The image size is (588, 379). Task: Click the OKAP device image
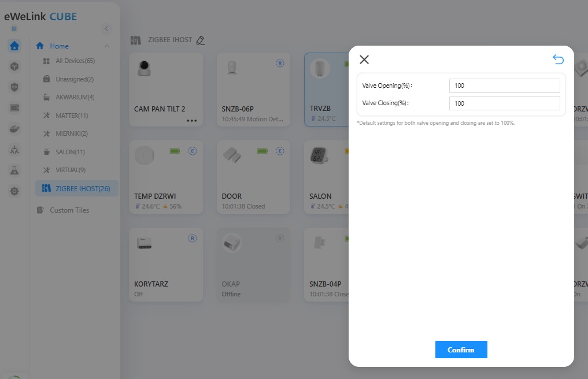tap(232, 244)
